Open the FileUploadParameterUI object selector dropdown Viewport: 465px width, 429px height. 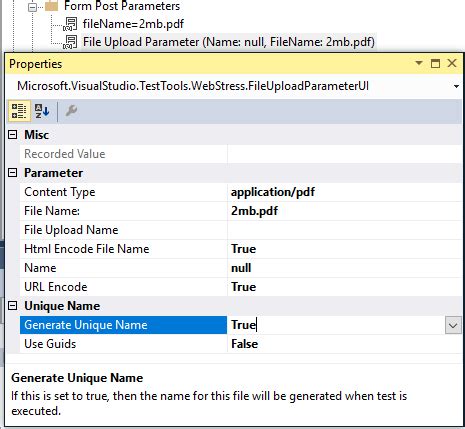[456, 86]
